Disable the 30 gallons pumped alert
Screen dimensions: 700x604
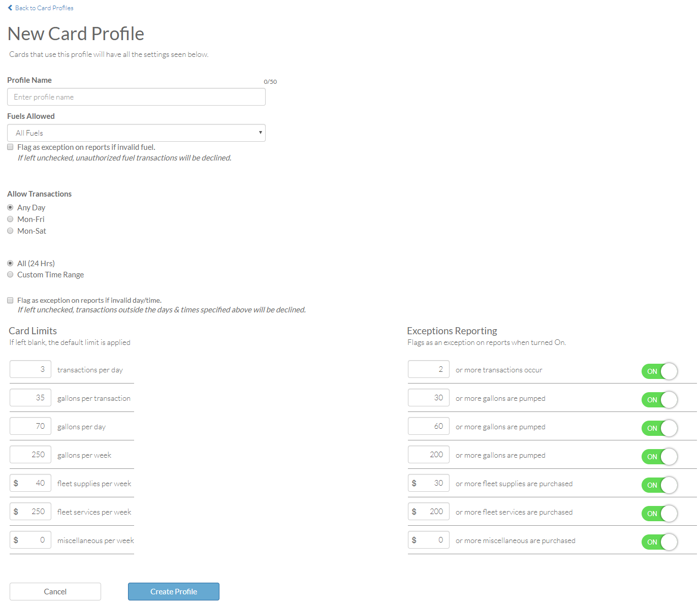(x=659, y=400)
